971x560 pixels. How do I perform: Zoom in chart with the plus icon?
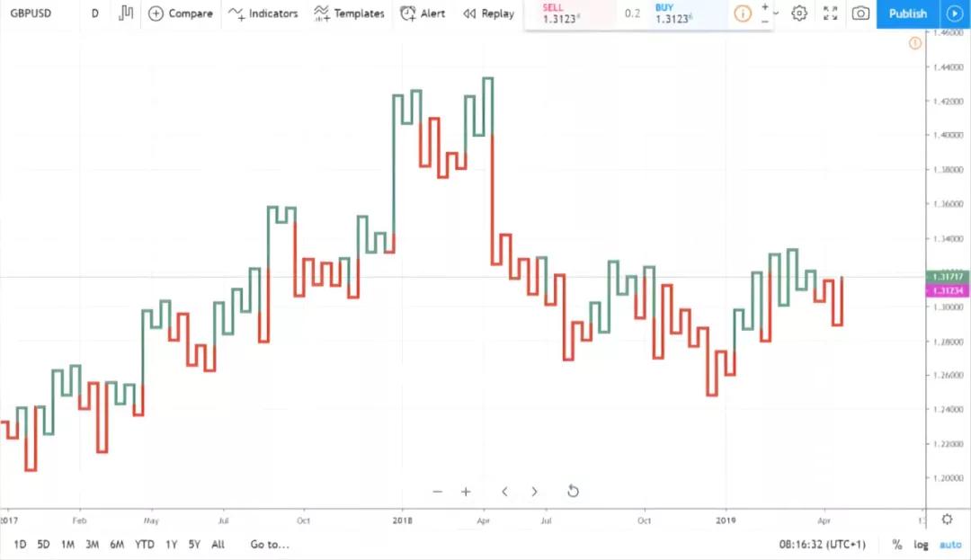[x=466, y=492]
